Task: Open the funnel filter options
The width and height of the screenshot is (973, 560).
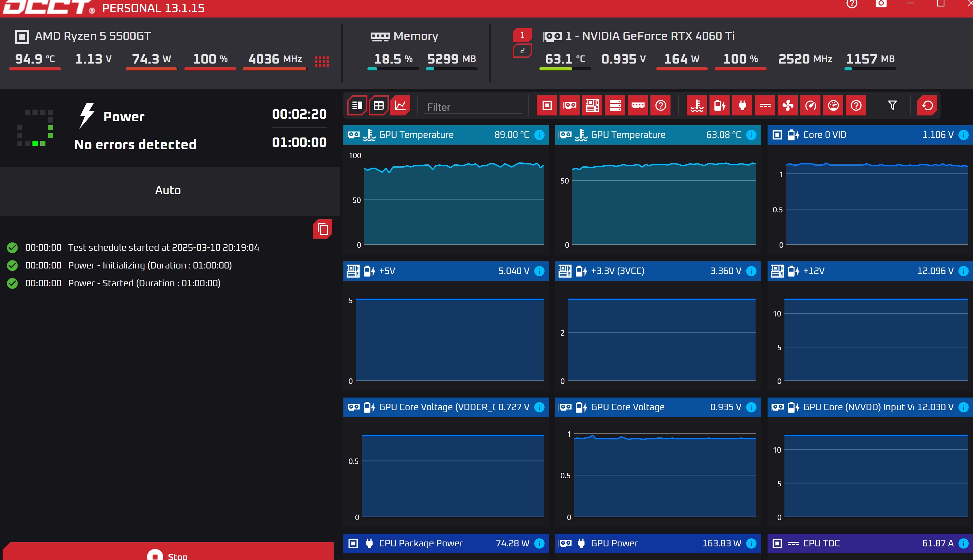Action: click(892, 105)
